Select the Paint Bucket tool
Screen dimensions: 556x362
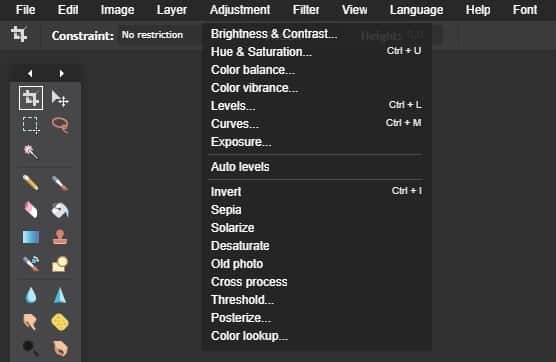tap(60, 210)
